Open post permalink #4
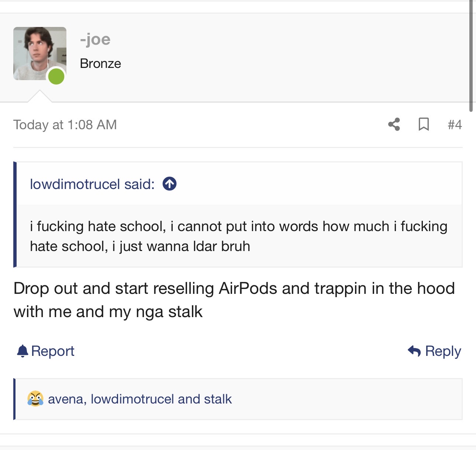The image size is (476, 450). pos(455,125)
